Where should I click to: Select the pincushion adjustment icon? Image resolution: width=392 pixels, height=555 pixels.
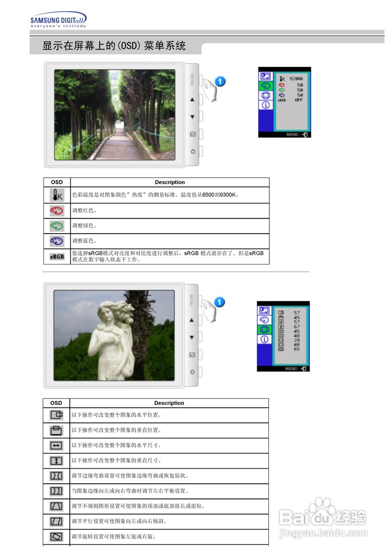pos(56,476)
